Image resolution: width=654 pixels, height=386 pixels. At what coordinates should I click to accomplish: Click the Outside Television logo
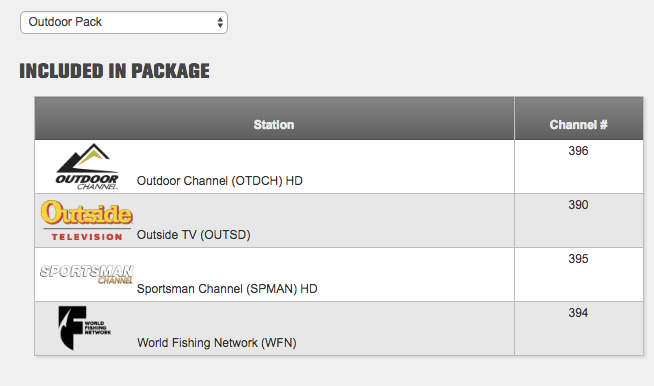coord(87,221)
